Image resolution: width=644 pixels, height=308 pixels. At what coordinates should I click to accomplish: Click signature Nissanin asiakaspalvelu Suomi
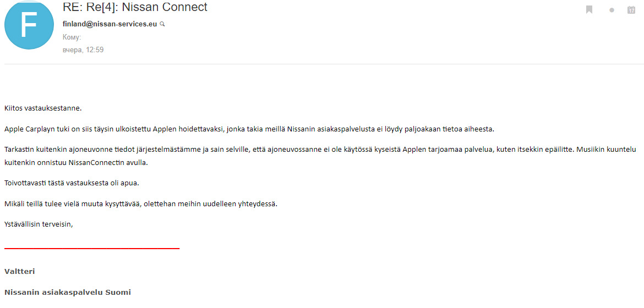click(x=67, y=293)
